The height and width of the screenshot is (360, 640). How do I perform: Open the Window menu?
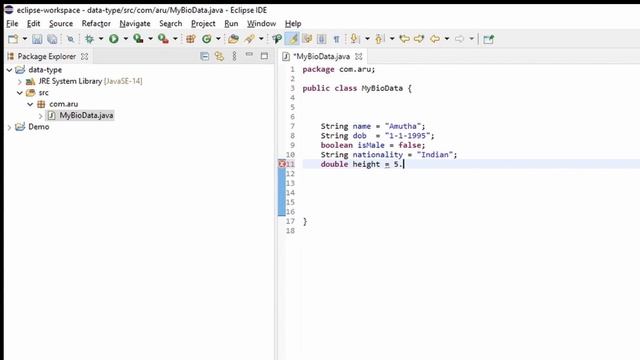pyautogui.click(x=261, y=24)
